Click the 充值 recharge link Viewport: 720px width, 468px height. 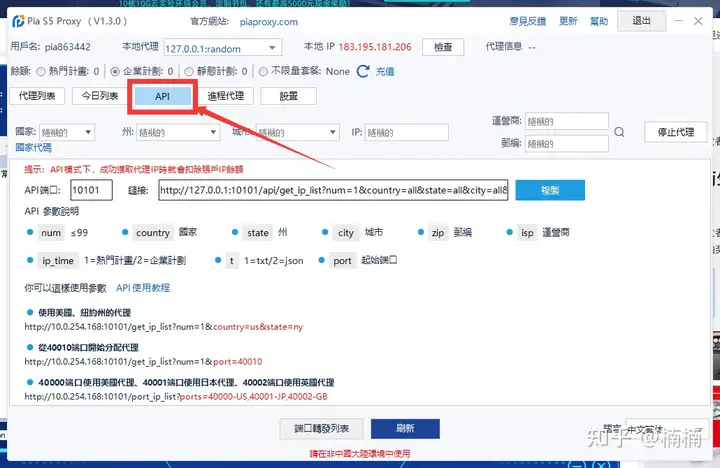click(x=385, y=72)
